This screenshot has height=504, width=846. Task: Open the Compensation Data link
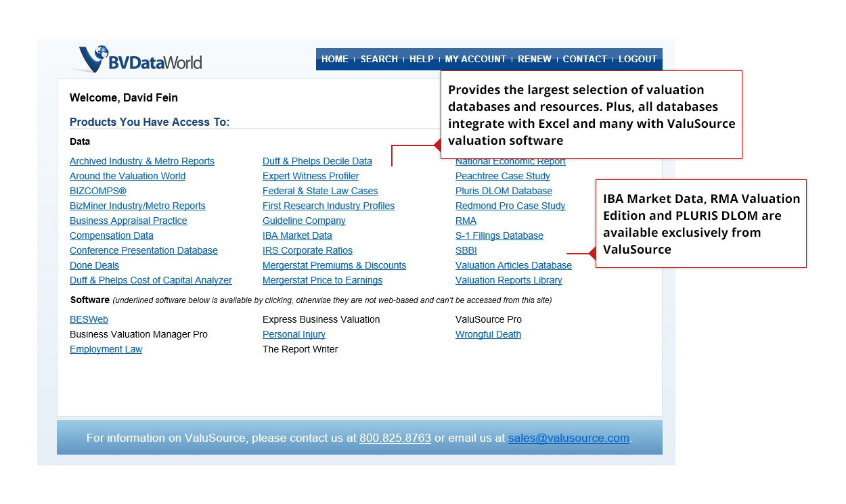click(x=112, y=235)
